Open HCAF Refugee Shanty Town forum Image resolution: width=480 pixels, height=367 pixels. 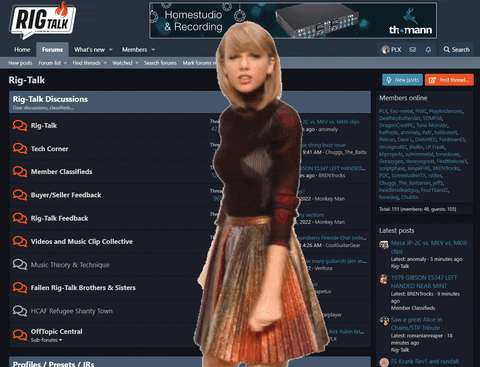(72, 311)
